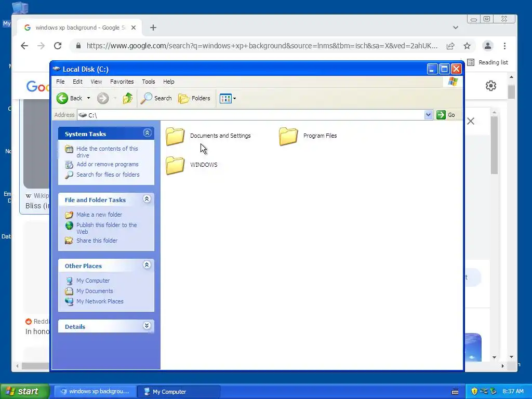Click Share this folder link
Viewport: 532px width, 399px height.
click(97, 241)
